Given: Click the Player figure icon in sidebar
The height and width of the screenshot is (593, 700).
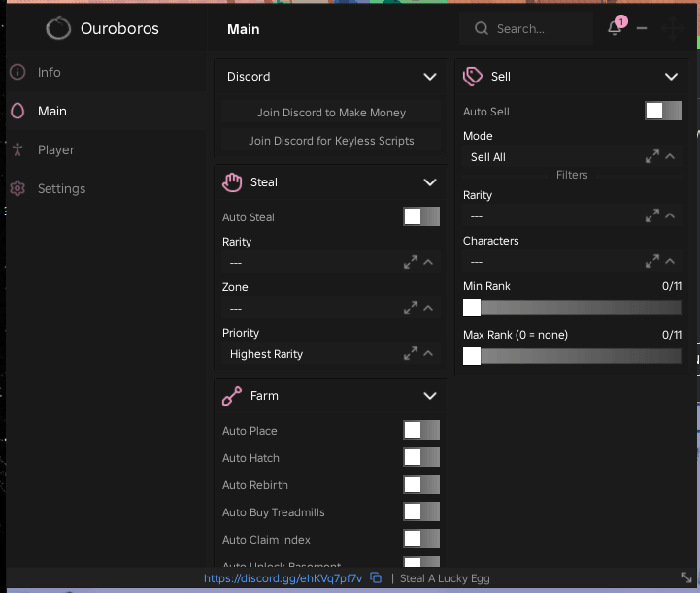Looking at the screenshot, I should click(x=17, y=149).
